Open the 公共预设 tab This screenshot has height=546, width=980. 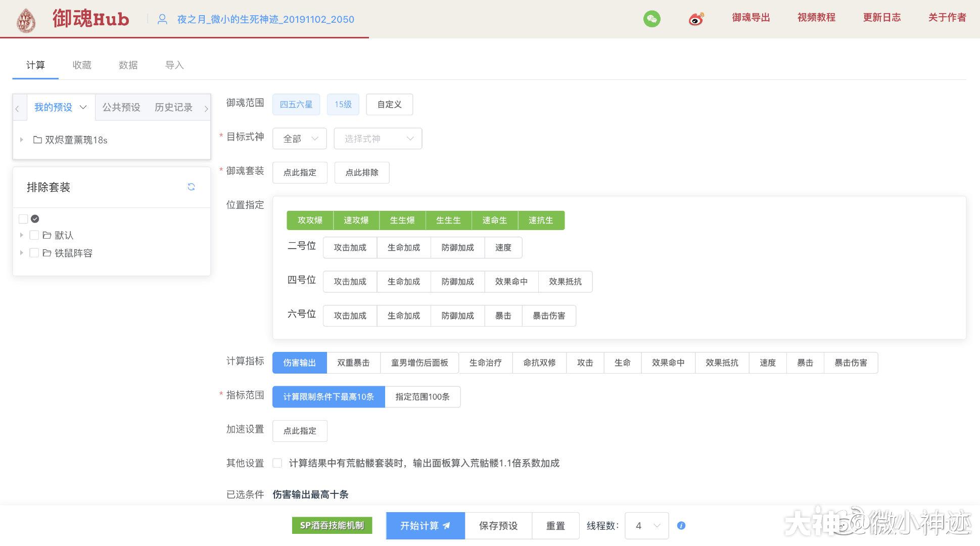point(121,107)
